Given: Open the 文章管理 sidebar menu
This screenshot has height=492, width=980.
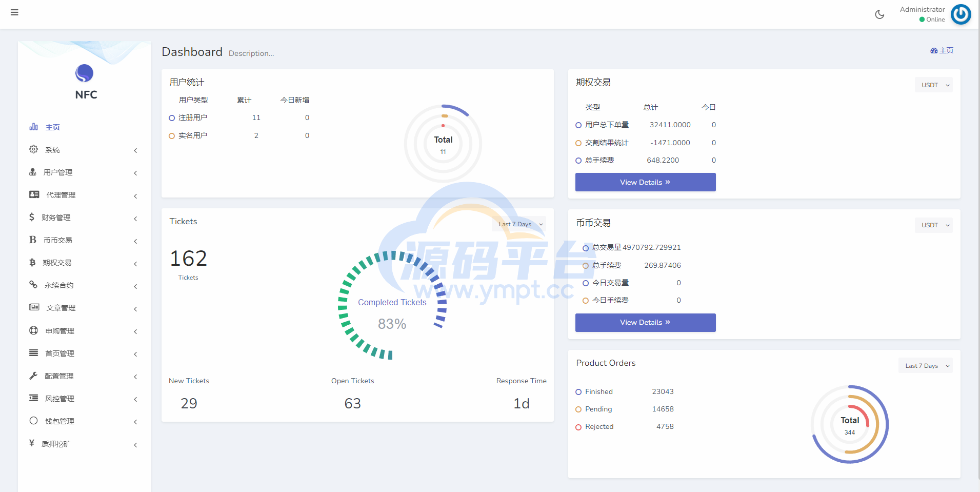Looking at the screenshot, I should pos(85,307).
